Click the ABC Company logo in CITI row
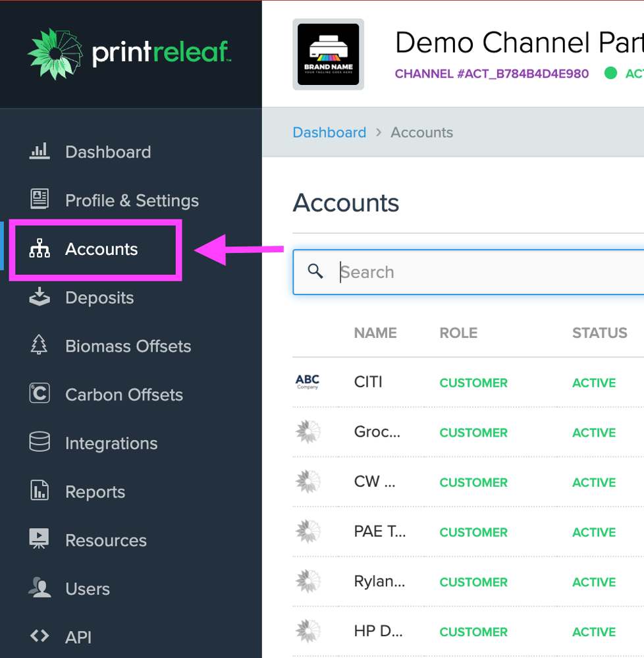Image resolution: width=644 pixels, height=658 pixels. pos(308,382)
